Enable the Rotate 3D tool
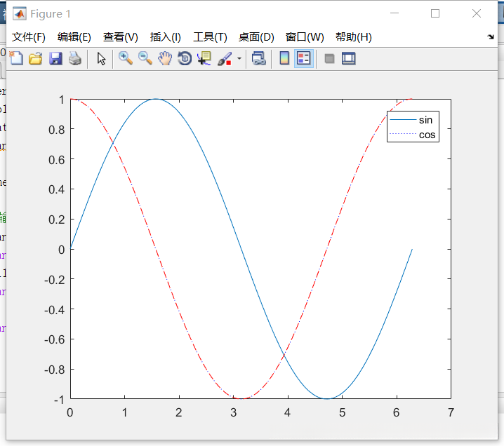Image resolution: width=504 pixels, height=446 pixels. [185, 59]
